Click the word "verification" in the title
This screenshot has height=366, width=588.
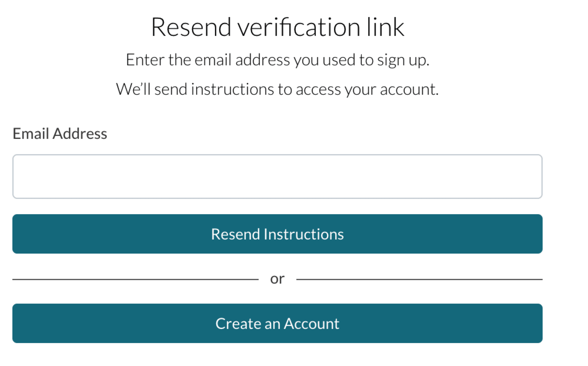tap(299, 27)
